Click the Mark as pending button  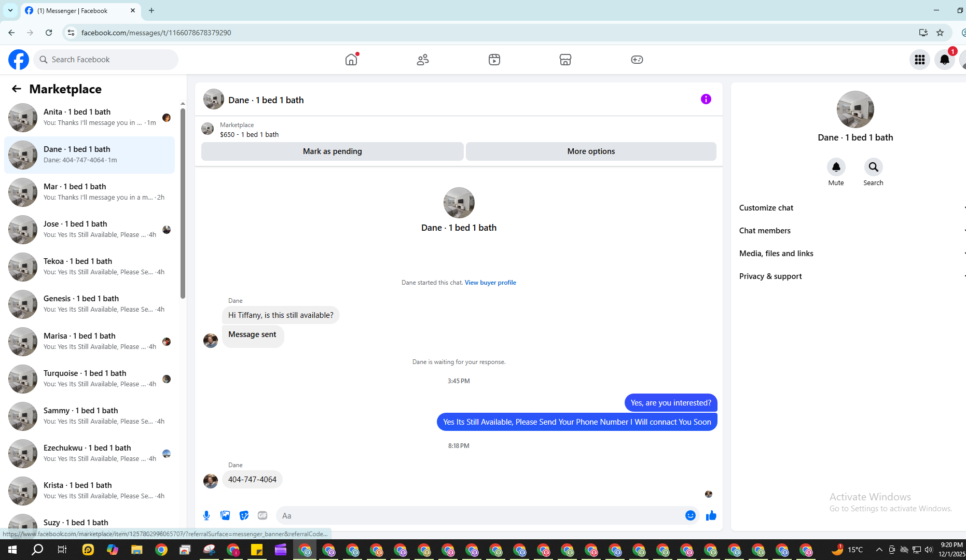pos(333,151)
